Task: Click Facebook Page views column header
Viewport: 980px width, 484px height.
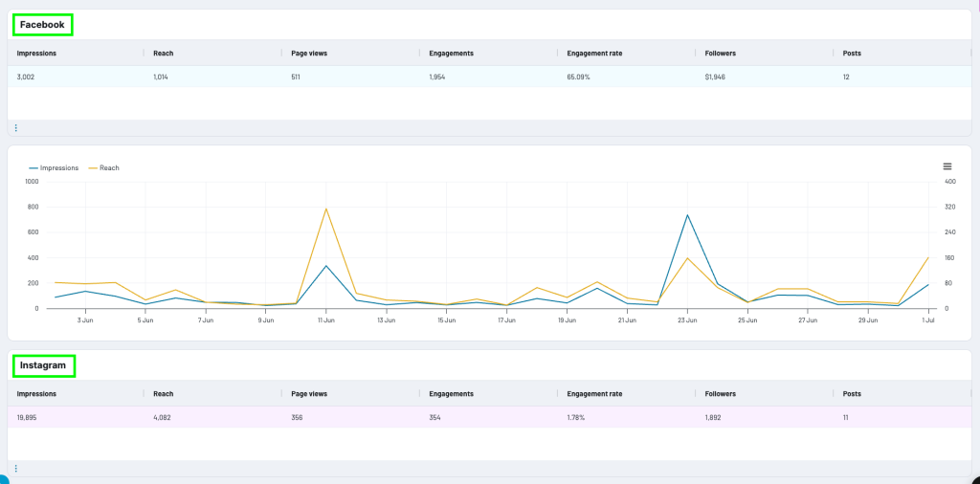Action: pos(311,54)
